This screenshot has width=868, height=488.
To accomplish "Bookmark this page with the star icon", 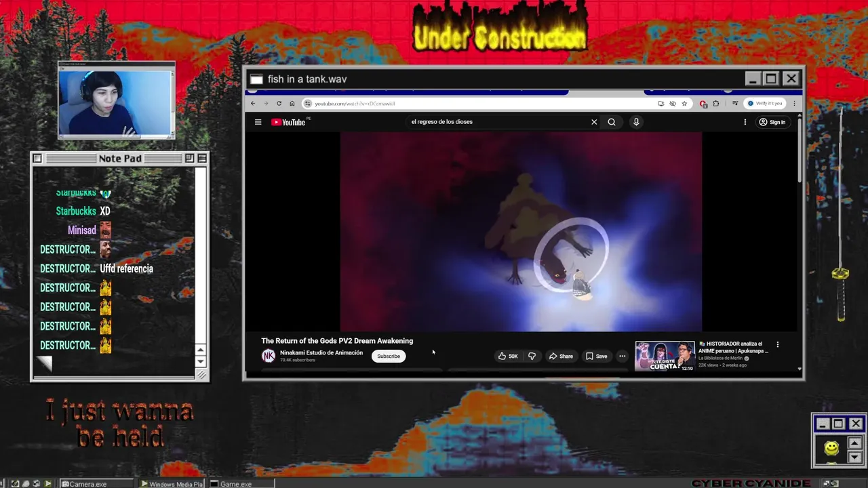I will tap(684, 104).
